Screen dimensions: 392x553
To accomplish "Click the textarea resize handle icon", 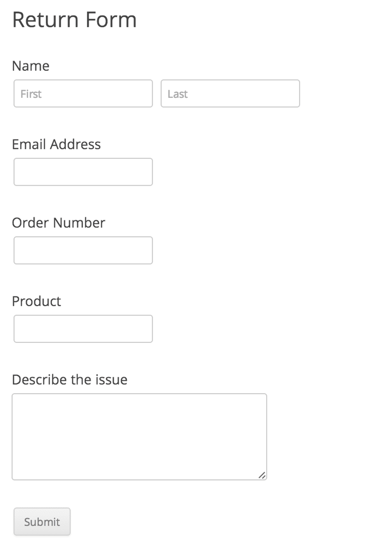I will [x=262, y=475].
